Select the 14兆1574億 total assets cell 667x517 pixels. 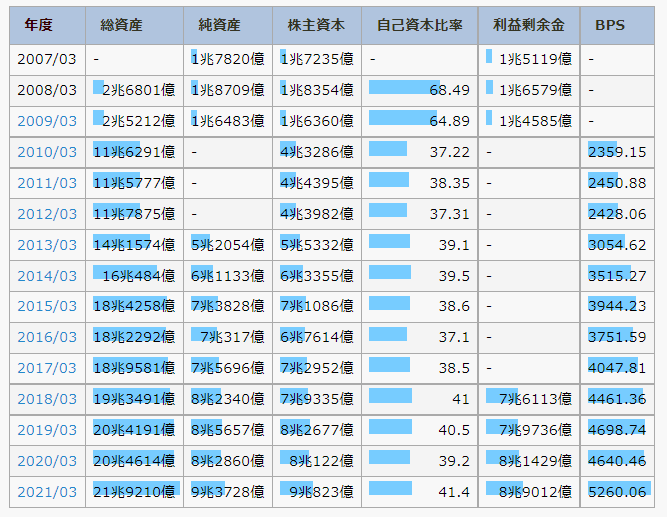[x=134, y=245]
